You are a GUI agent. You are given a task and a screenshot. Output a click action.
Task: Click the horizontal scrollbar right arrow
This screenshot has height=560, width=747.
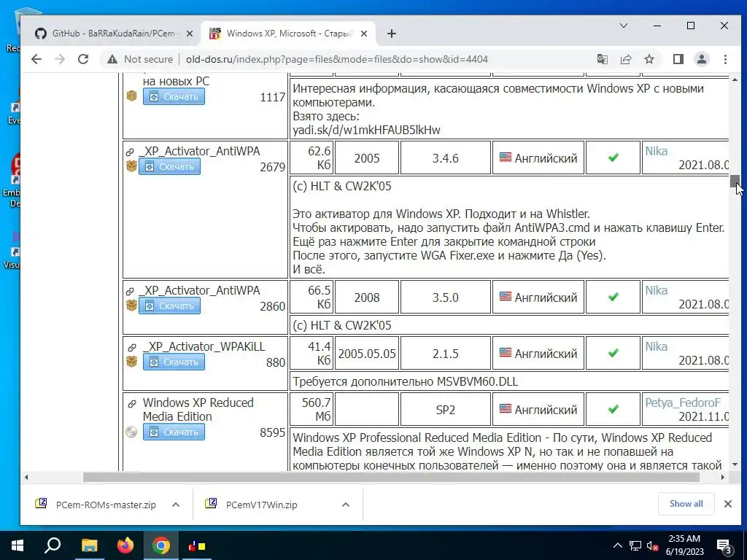pyautogui.click(x=723, y=477)
